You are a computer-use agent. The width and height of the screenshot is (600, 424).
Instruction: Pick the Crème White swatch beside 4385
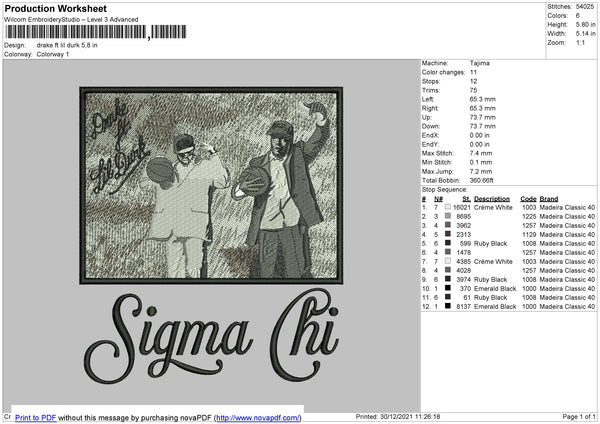click(448, 261)
